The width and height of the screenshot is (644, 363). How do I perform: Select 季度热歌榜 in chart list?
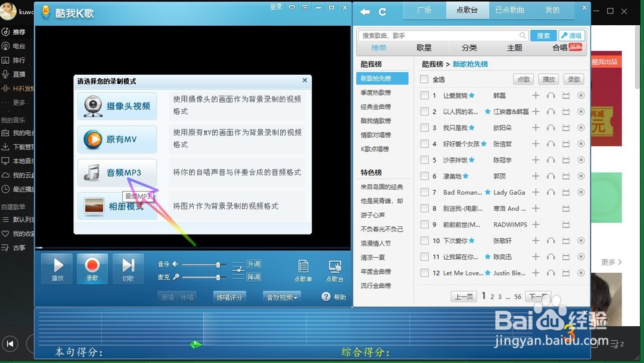click(x=376, y=92)
